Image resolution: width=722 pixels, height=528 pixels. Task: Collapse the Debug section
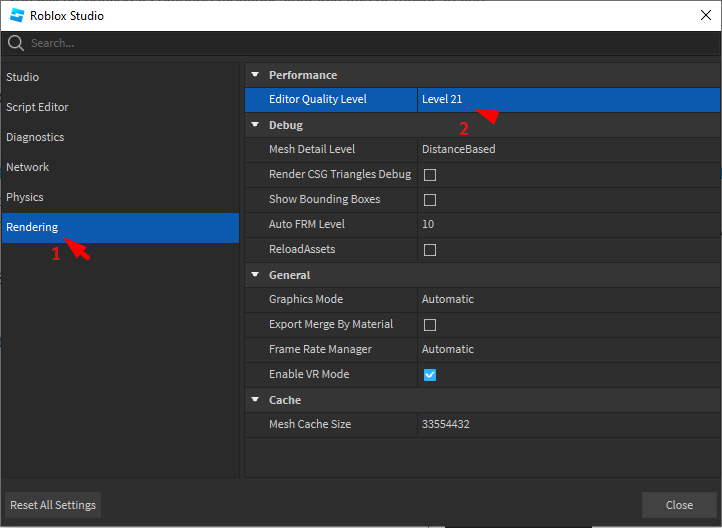pyautogui.click(x=255, y=125)
